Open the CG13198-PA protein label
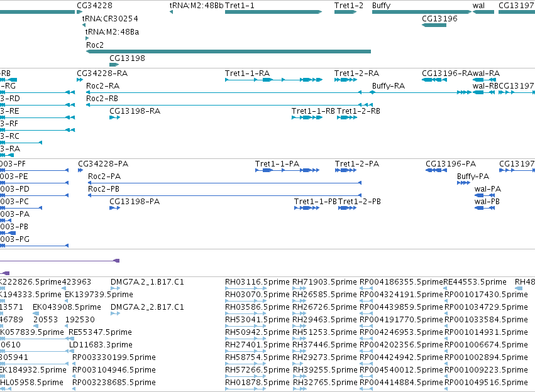 135,202
